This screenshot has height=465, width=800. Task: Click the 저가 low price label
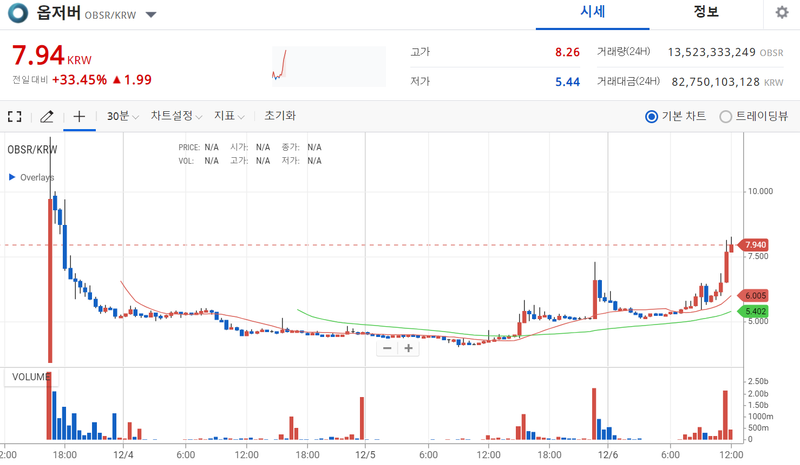coord(420,82)
